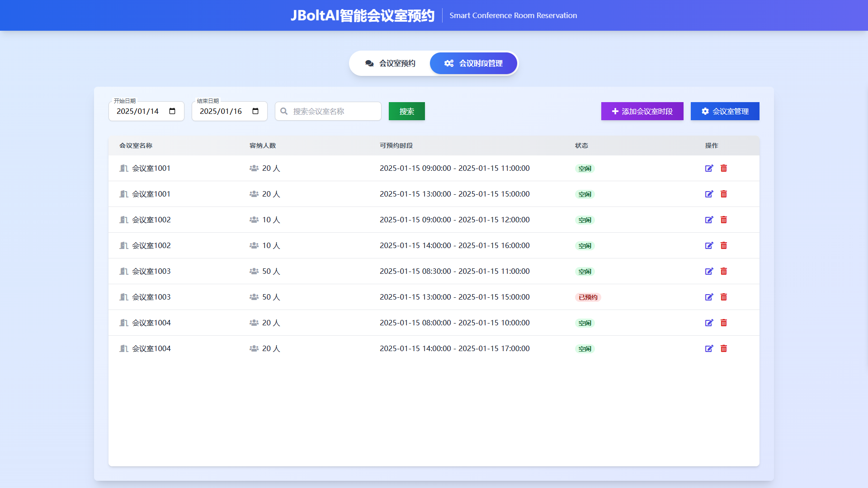Click the 开始日期 field showing 2025/01/14

coord(146,111)
